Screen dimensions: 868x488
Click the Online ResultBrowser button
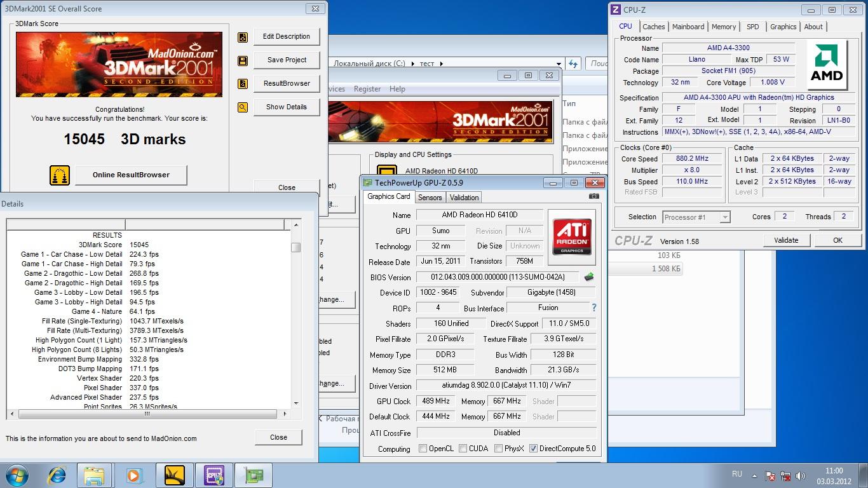point(131,175)
